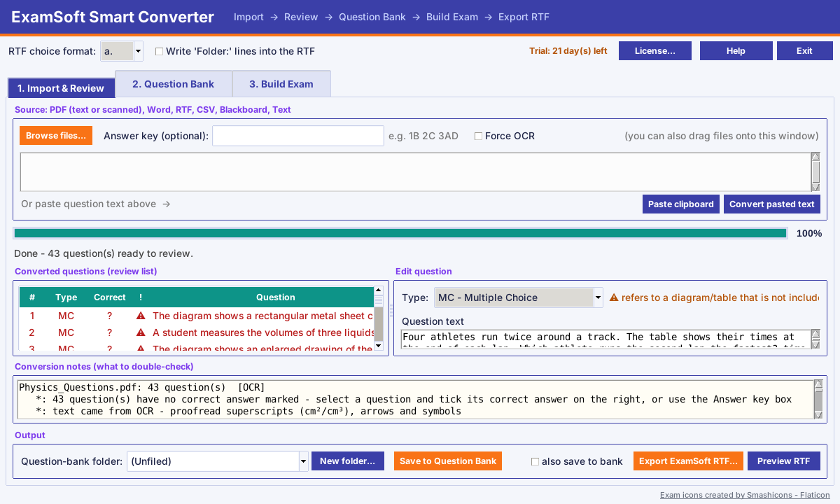Click the review list scrollbar up arrow
The image size is (840, 504).
coord(379,290)
